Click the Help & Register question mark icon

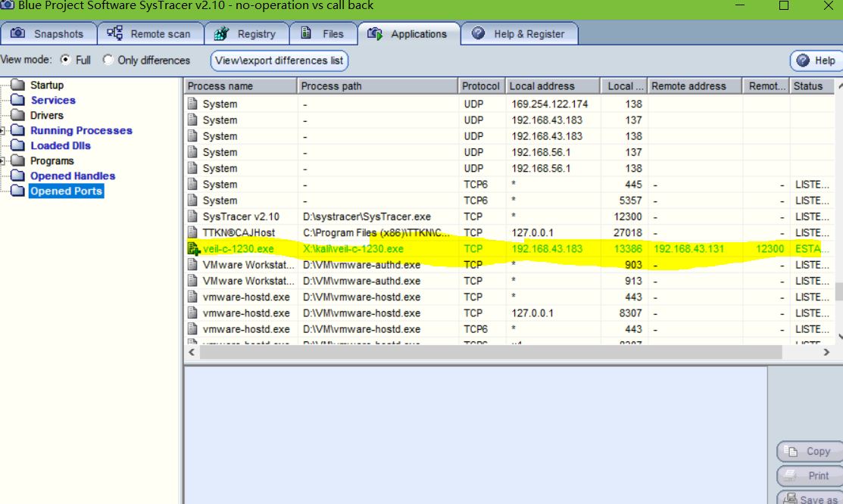coord(478,33)
